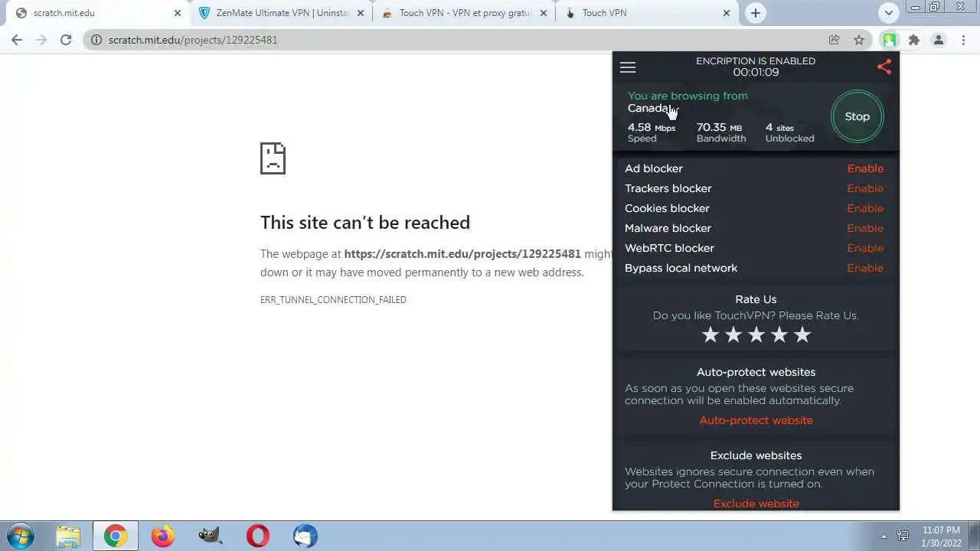This screenshot has height=551, width=980.
Task: Rate TouchVPN five stars
Action: tap(802, 334)
